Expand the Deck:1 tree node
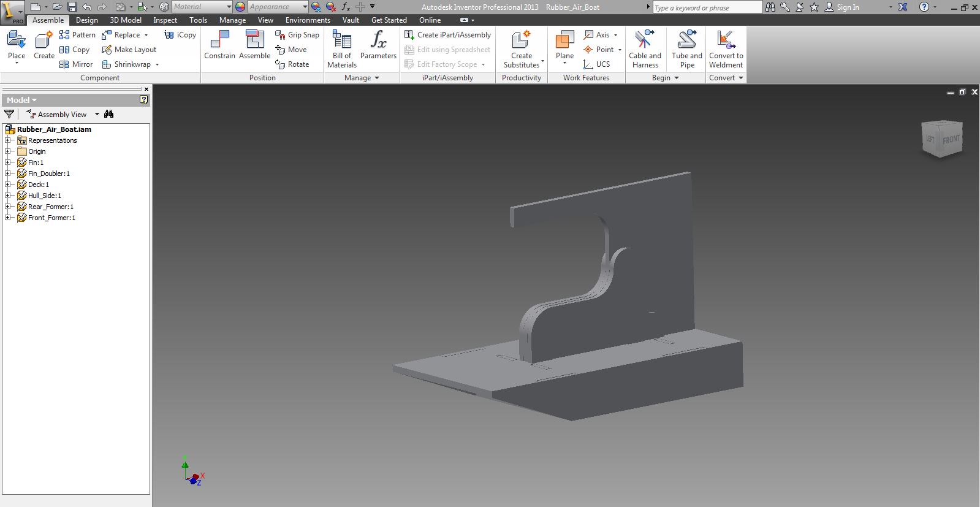Screen dimensions: 980x507 [x=8, y=185]
